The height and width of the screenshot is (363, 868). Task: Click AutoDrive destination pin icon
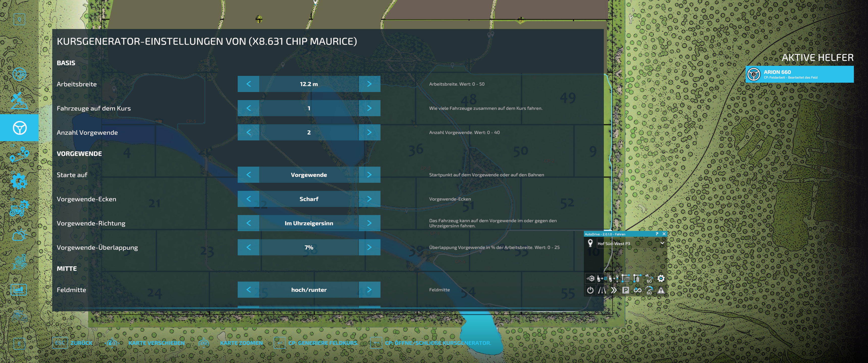590,243
